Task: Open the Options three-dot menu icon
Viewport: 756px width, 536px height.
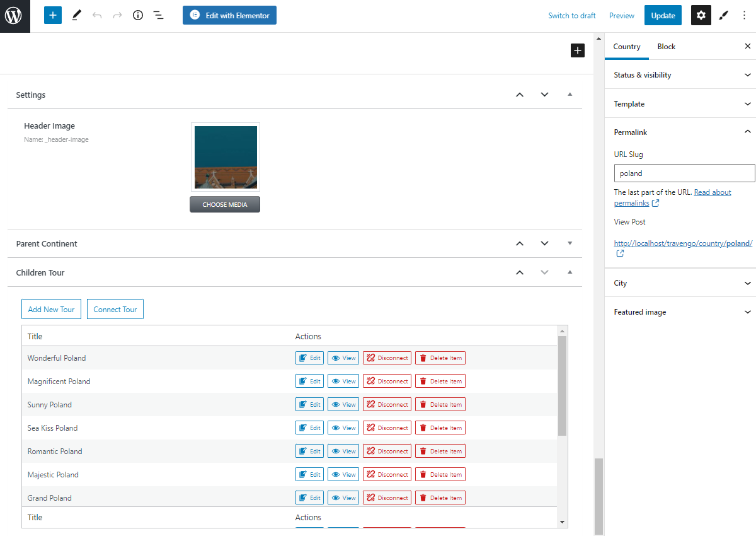Action: coord(744,15)
